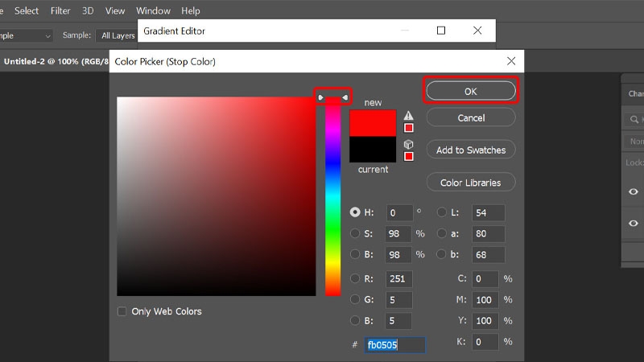644x362 pixels.
Task: Click the K black percentage field
Action: [485, 341]
